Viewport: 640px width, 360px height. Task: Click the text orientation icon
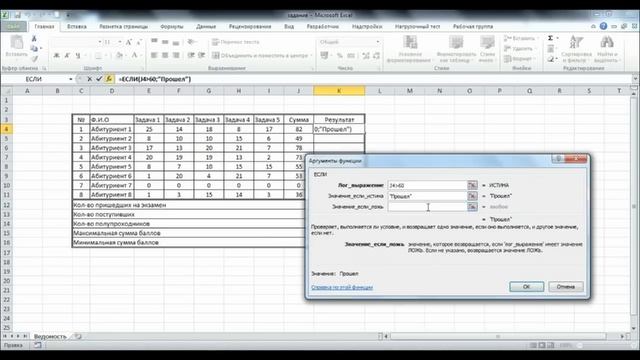191,42
